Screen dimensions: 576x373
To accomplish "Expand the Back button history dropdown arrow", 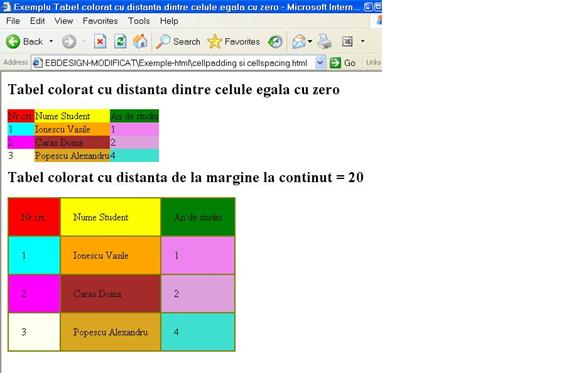I will coord(51,42).
